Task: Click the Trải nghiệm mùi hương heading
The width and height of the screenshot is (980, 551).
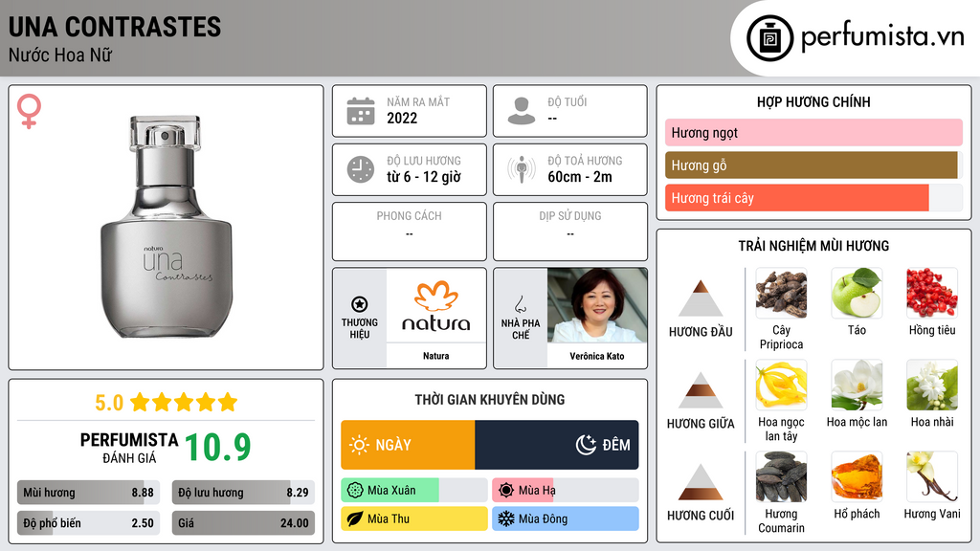Action: click(x=813, y=246)
